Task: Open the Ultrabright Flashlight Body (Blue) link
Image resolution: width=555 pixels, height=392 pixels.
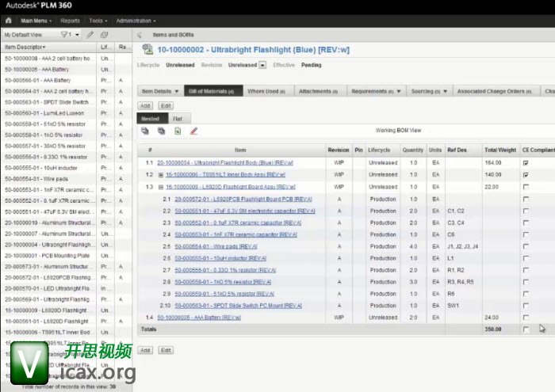Action: (225, 162)
